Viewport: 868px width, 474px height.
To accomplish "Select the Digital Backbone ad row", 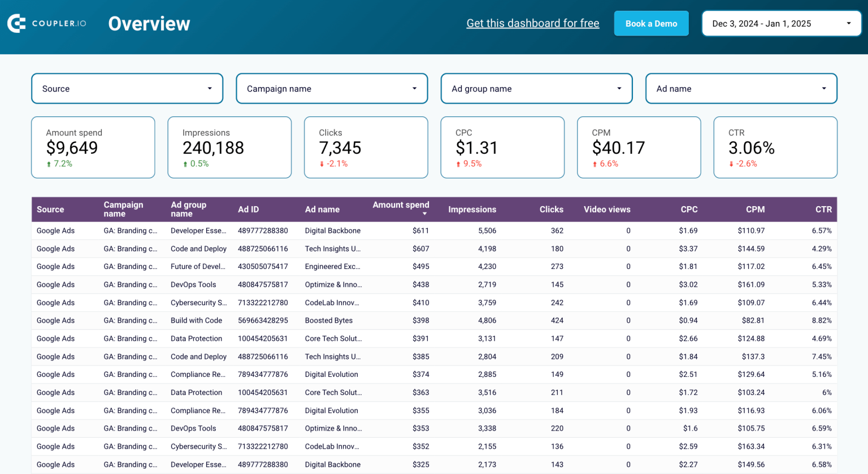I will [x=333, y=231].
